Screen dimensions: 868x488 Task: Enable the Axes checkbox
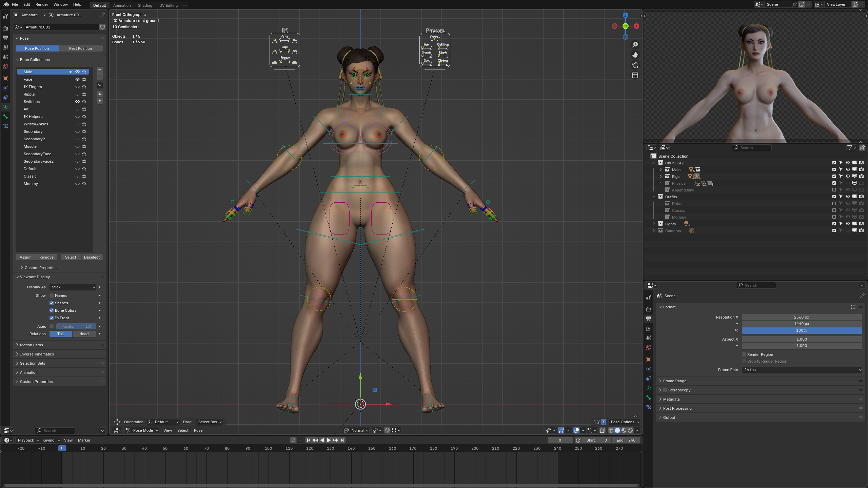[x=52, y=326]
